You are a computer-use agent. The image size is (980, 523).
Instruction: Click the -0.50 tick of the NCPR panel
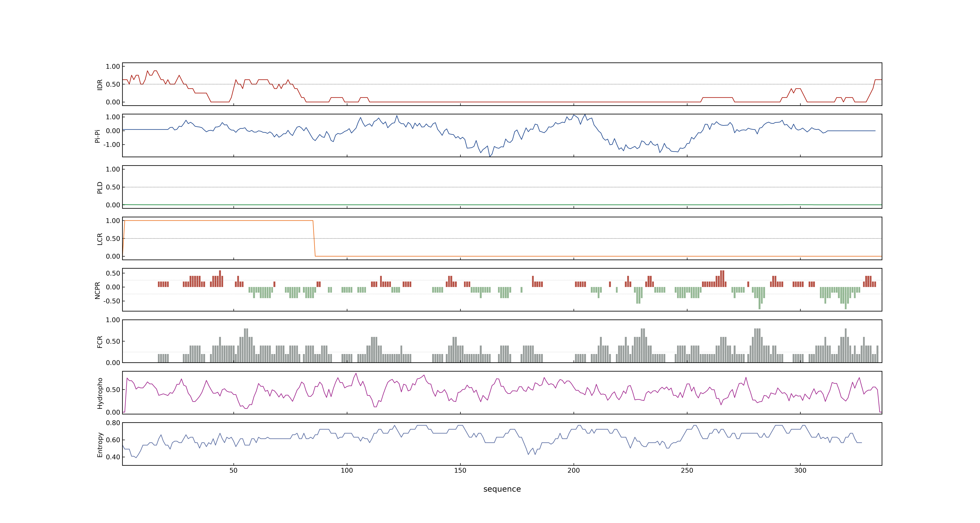pyautogui.click(x=111, y=301)
